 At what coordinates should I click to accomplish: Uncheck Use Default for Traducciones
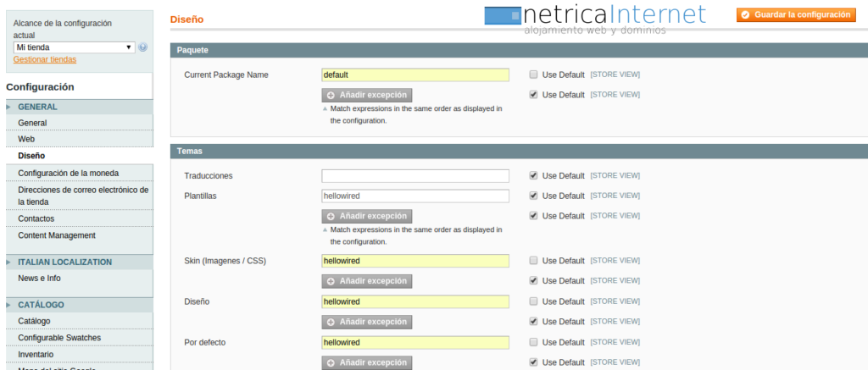click(533, 176)
